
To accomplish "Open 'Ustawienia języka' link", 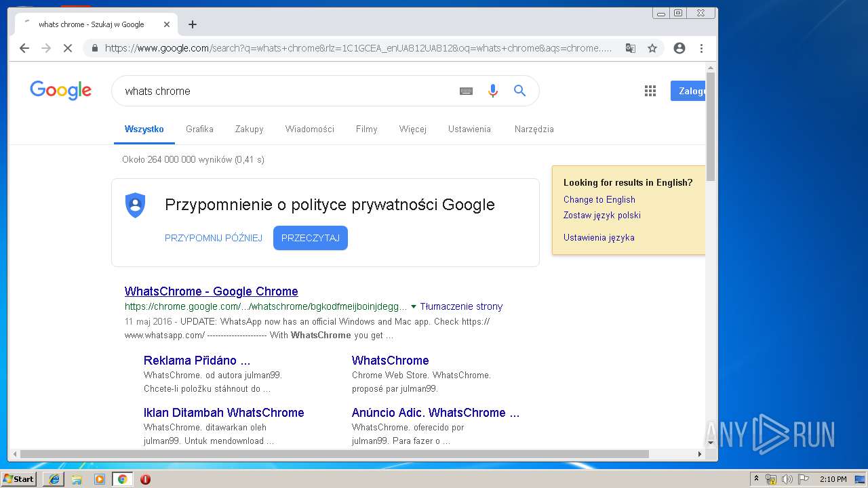I will point(599,237).
